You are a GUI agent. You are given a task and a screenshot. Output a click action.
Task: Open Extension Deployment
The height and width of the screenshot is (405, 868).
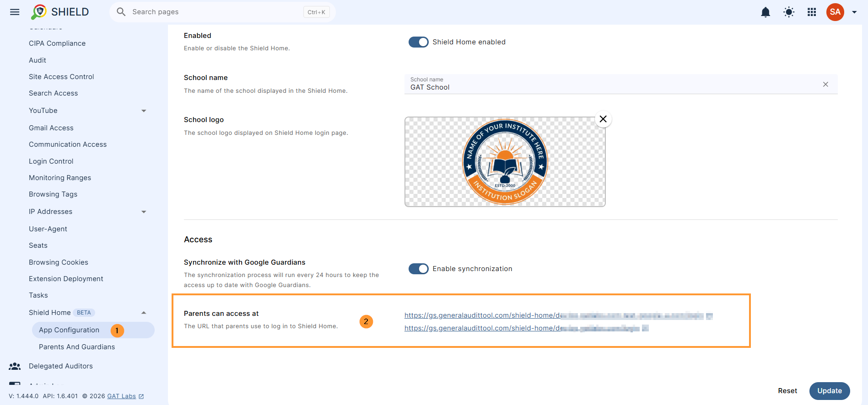66,279
